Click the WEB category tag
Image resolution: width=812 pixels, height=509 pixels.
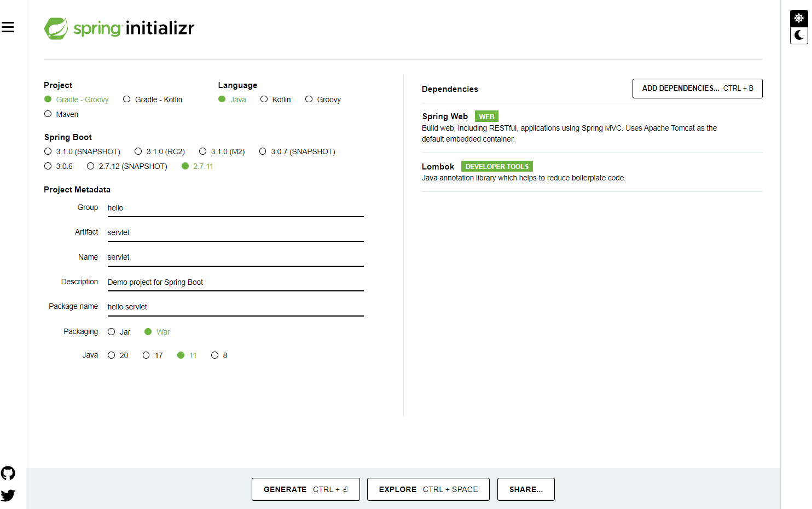pos(486,116)
